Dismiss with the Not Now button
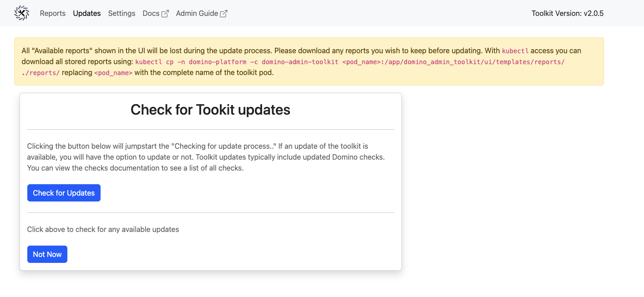 [x=47, y=254]
